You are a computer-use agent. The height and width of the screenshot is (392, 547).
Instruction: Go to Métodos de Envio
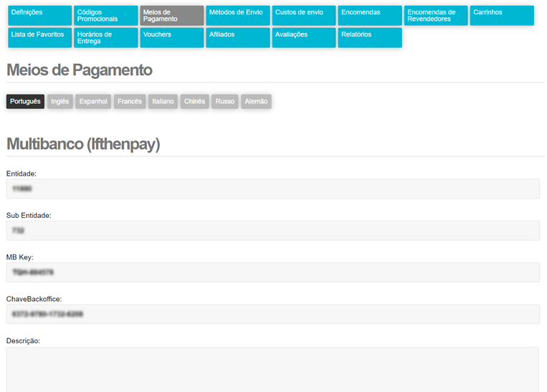[x=238, y=15]
